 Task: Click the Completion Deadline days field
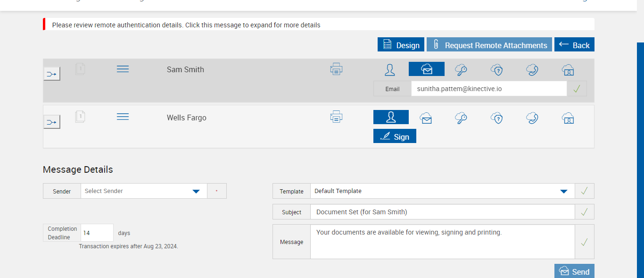[x=97, y=233]
